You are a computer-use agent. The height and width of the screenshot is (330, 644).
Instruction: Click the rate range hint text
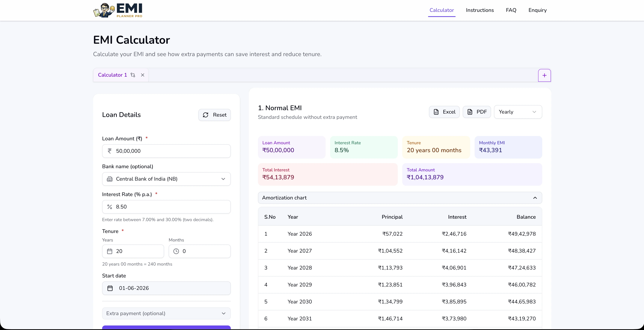coord(158,220)
